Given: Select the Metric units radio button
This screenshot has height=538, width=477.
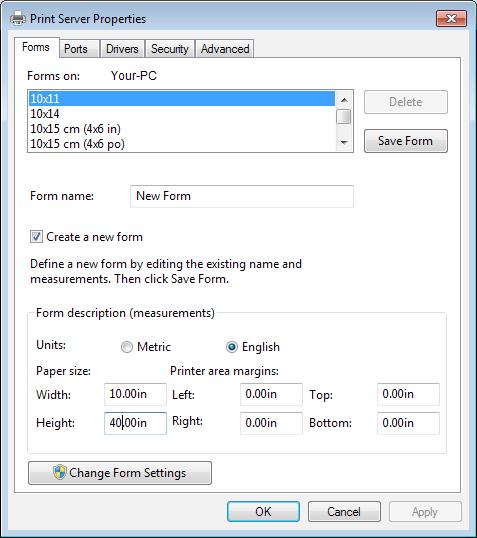Looking at the screenshot, I should [x=127, y=347].
